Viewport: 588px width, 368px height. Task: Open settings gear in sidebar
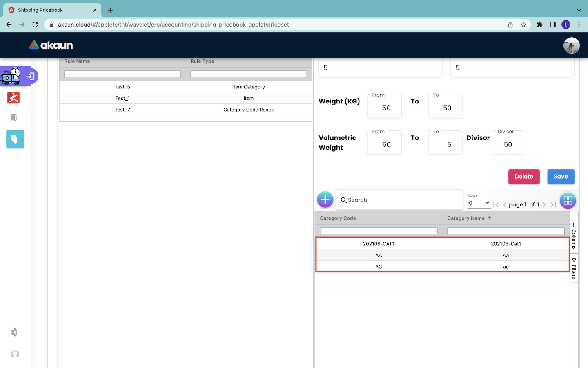pos(14,332)
